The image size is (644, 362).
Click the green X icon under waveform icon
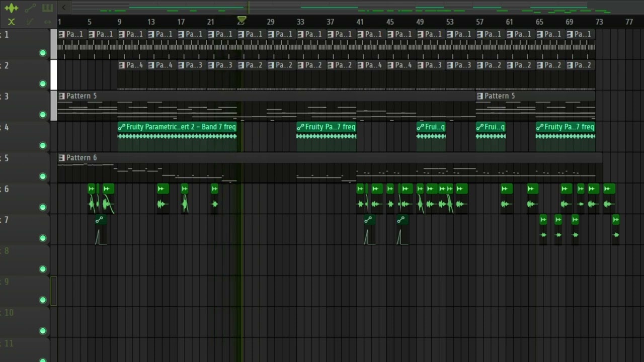click(11, 22)
